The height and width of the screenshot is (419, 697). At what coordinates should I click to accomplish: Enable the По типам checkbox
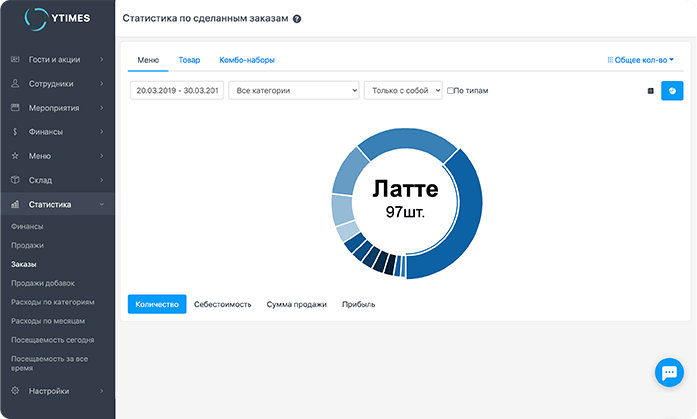pyautogui.click(x=451, y=91)
